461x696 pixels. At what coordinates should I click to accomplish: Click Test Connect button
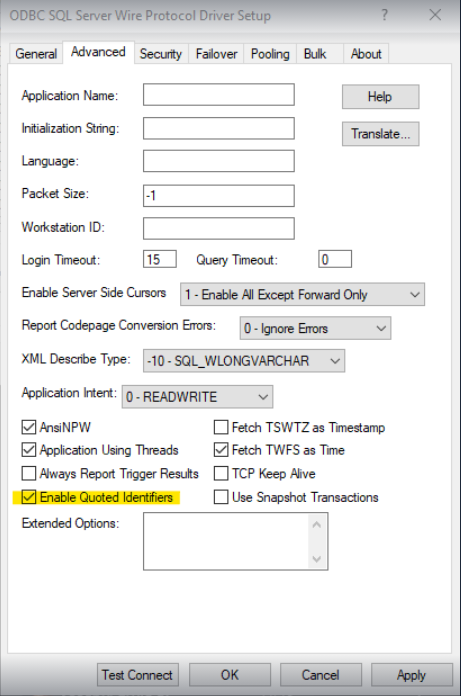(x=138, y=675)
